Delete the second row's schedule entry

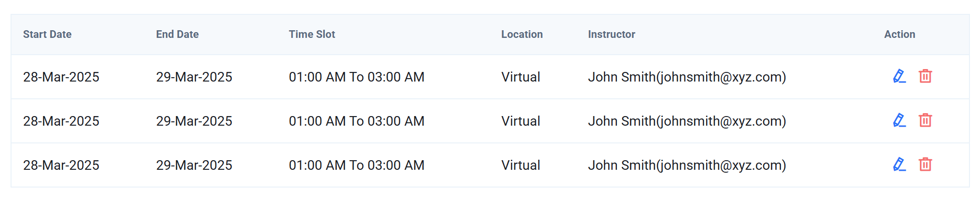[925, 120]
